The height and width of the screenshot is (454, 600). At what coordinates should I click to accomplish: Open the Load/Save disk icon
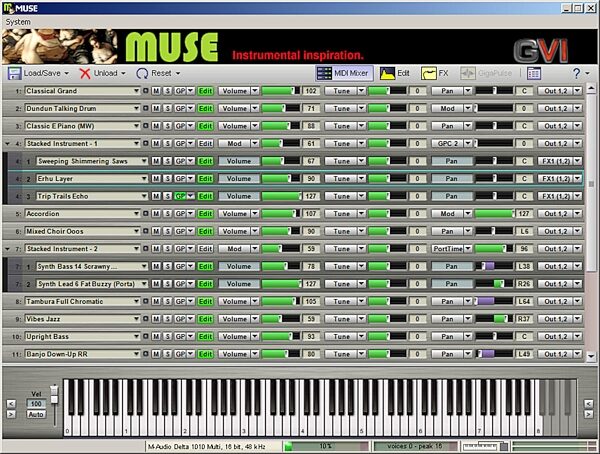15,73
